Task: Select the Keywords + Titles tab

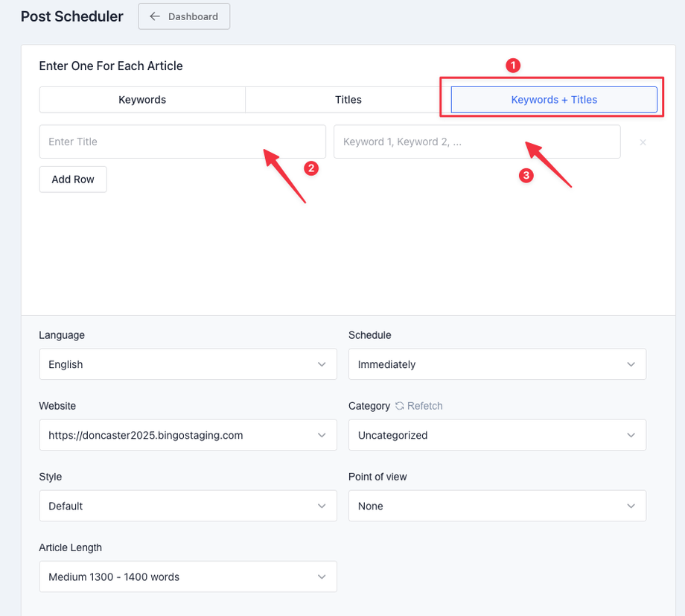Action: 554,100
